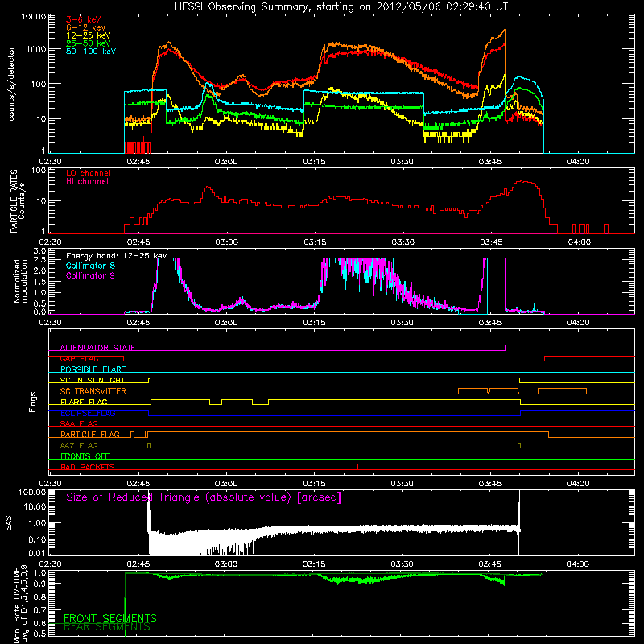The image size is (644, 644).
Task: Click the FLARE_FLAG label
Action: coord(84,402)
